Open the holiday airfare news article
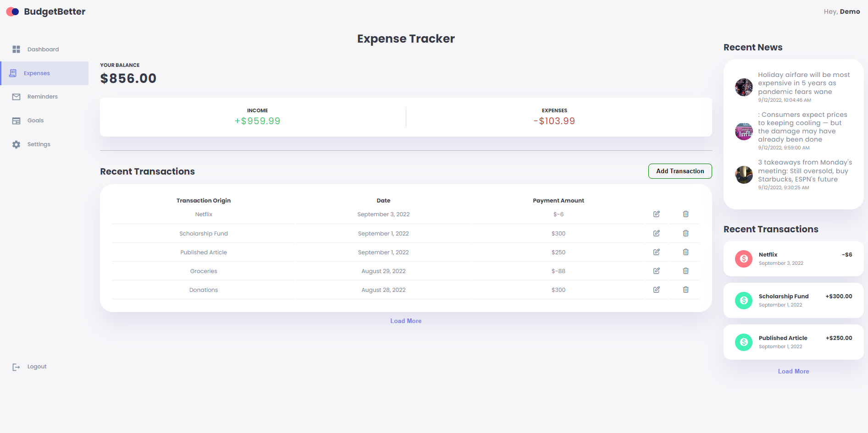Viewport: 868px width, 433px height. click(804, 83)
